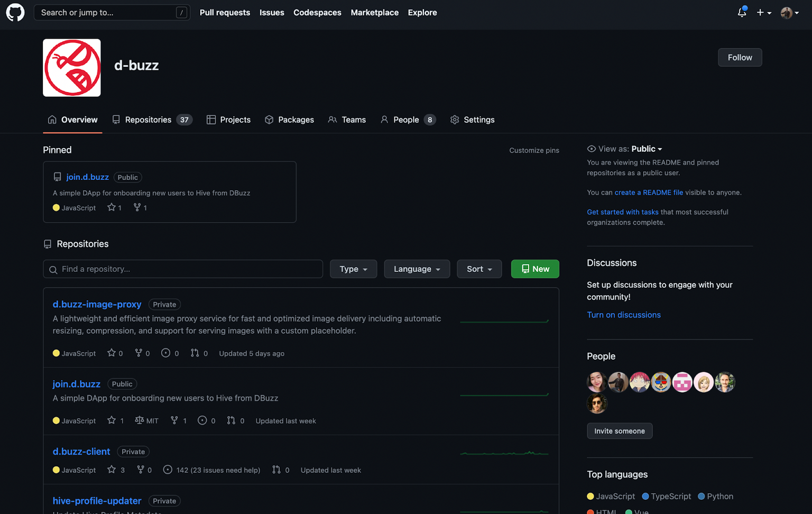Open the Teams tab
This screenshot has width=812, height=514.
pyautogui.click(x=347, y=120)
